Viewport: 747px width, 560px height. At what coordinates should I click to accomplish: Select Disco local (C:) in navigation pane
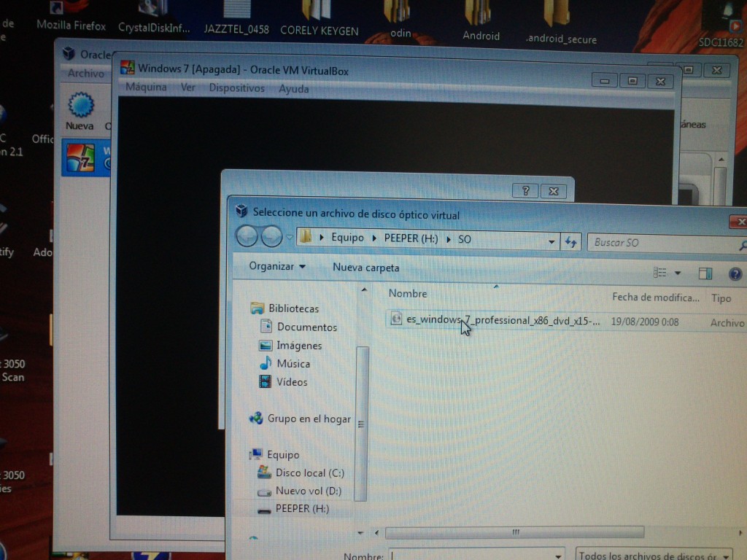point(309,472)
